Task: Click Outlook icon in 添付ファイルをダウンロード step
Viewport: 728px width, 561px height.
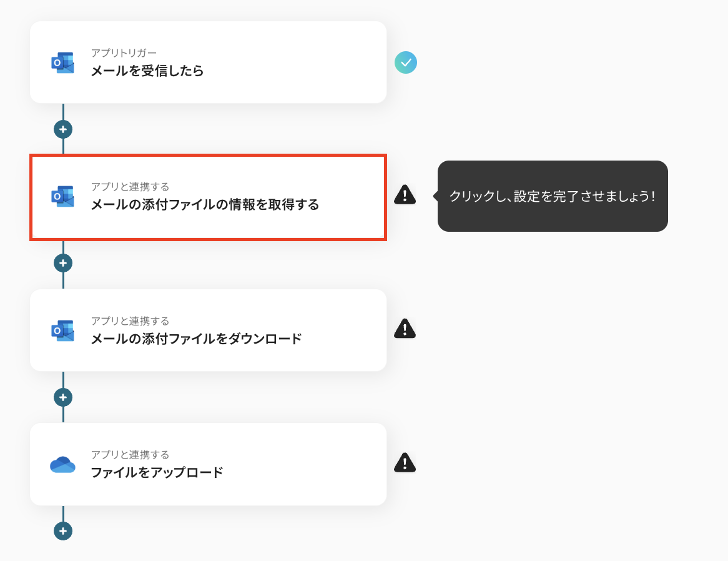Action: [62, 330]
